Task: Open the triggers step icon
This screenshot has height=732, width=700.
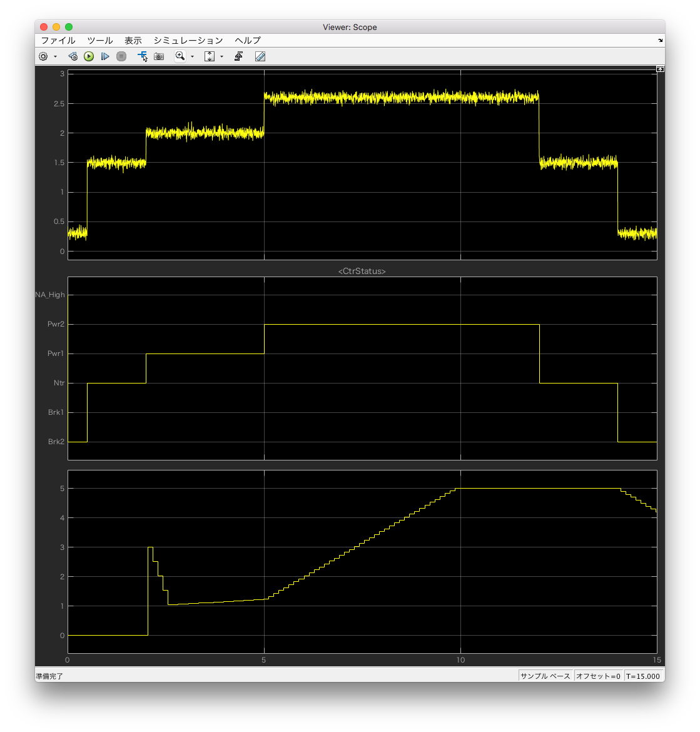Action: tap(238, 56)
